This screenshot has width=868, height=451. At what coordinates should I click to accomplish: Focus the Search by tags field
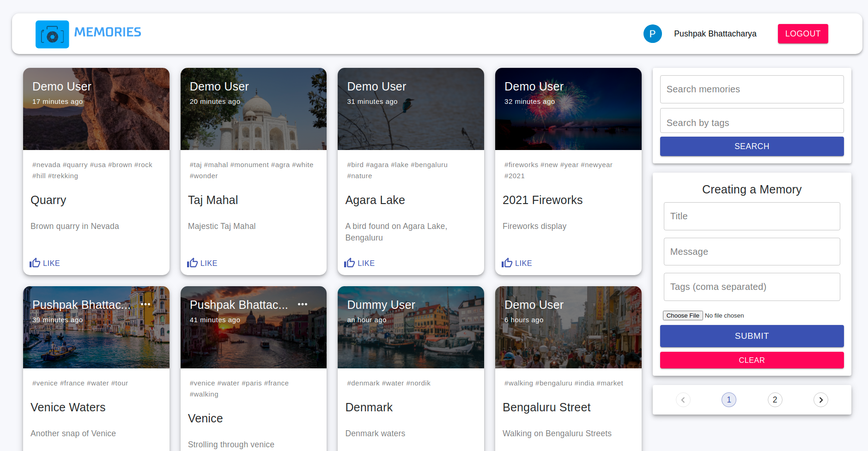click(x=752, y=120)
